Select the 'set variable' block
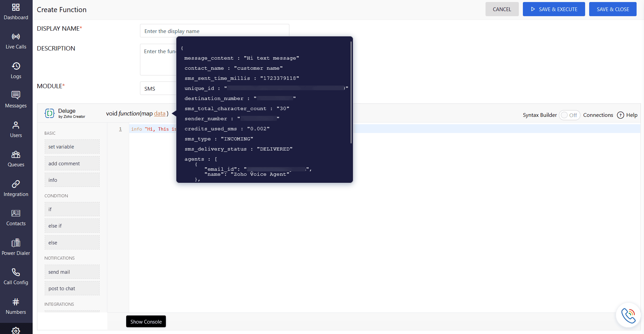Viewport: 644px width, 334px height. 72,146
